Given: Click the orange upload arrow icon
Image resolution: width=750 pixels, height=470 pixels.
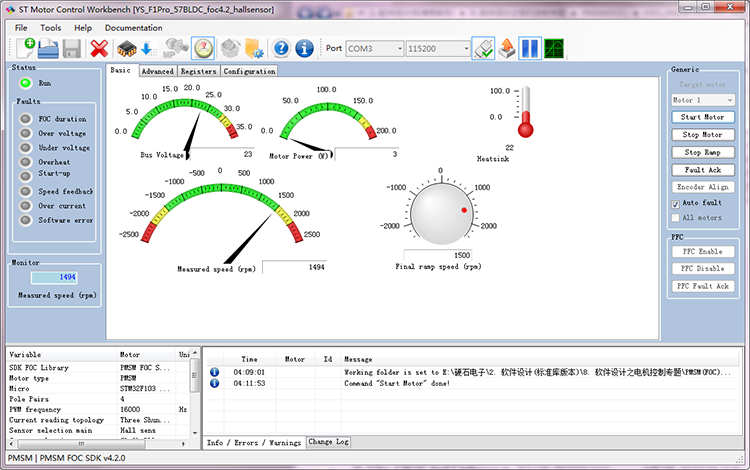Looking at the screenshot, I should coord(507,48).
